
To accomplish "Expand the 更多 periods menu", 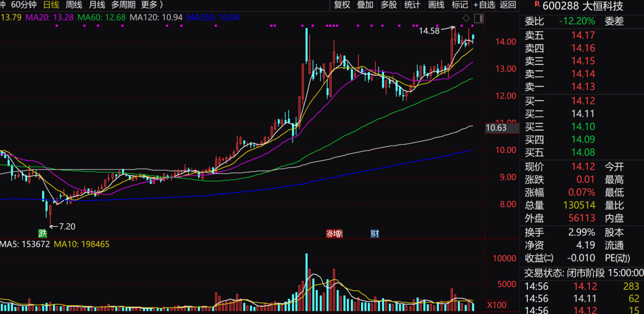I will click(x=152, y=5).
